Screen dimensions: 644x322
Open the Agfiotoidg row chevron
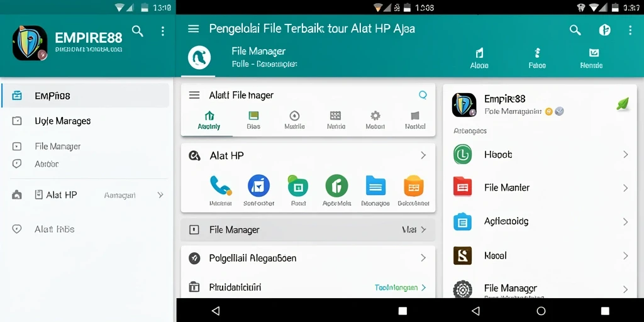point(626,222)
